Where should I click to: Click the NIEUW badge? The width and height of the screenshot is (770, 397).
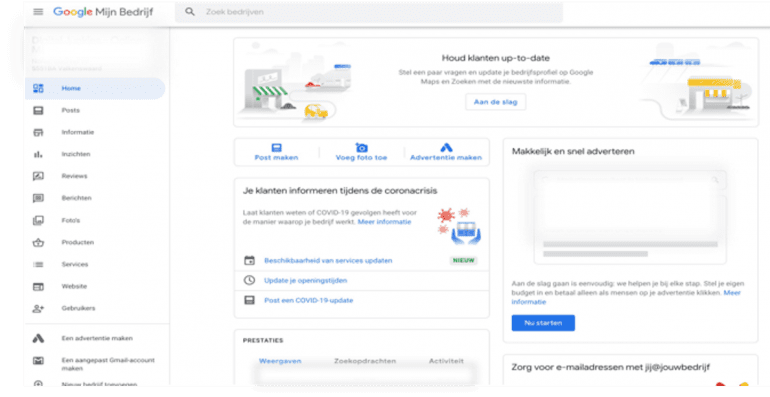coord(464,261)
